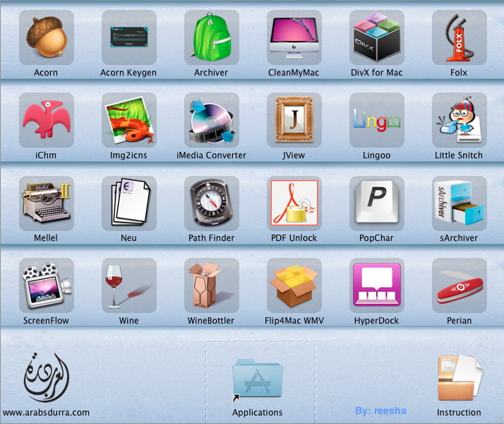Click the 'HyperDock' label text
This screenshot has height=424, width=504.
pos(376,321)
